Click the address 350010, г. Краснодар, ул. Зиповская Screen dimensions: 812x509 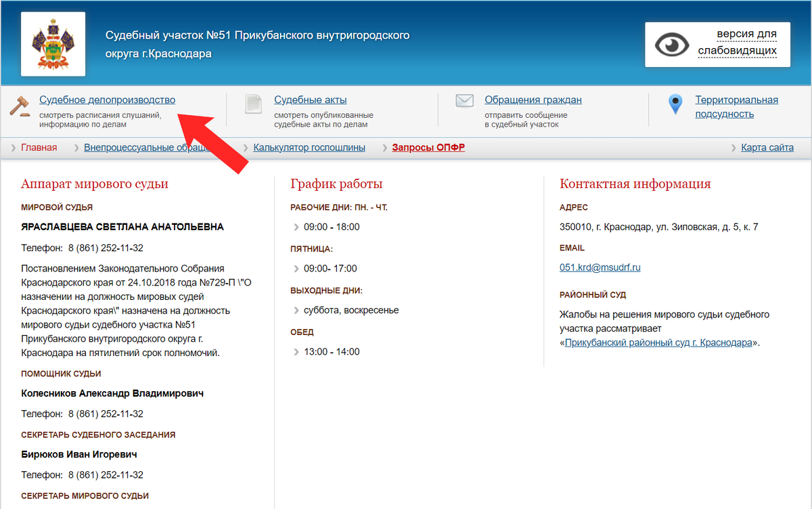659,227
